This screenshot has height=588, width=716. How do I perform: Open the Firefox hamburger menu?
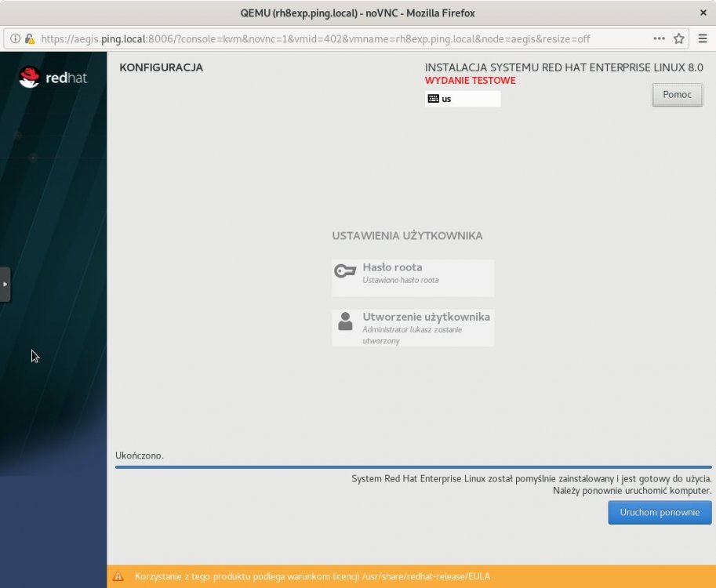703,38
